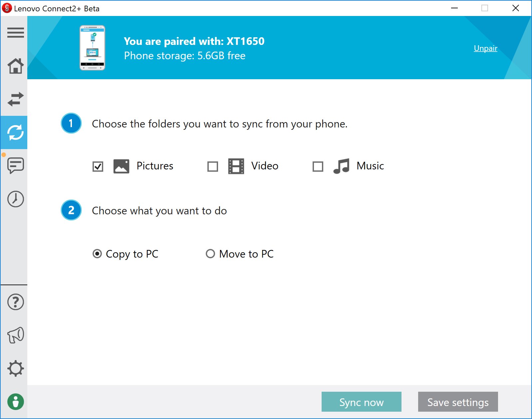Open the history clock icon
The image size is (532, 419).
pyautogui.click(x=16, y=199)
